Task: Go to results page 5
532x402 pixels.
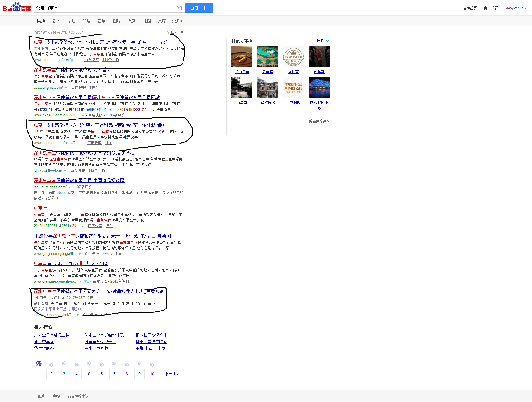Action: click(x=89, y=374)
